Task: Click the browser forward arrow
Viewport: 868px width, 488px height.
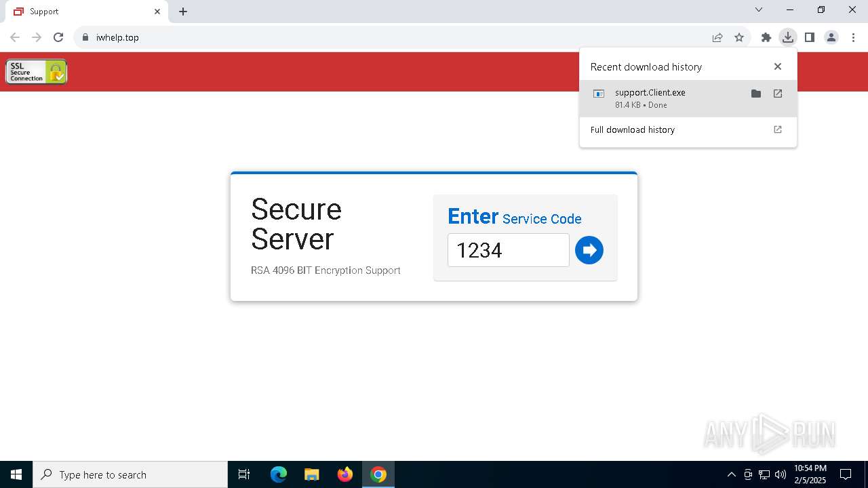Action: [x=37, y=37]
